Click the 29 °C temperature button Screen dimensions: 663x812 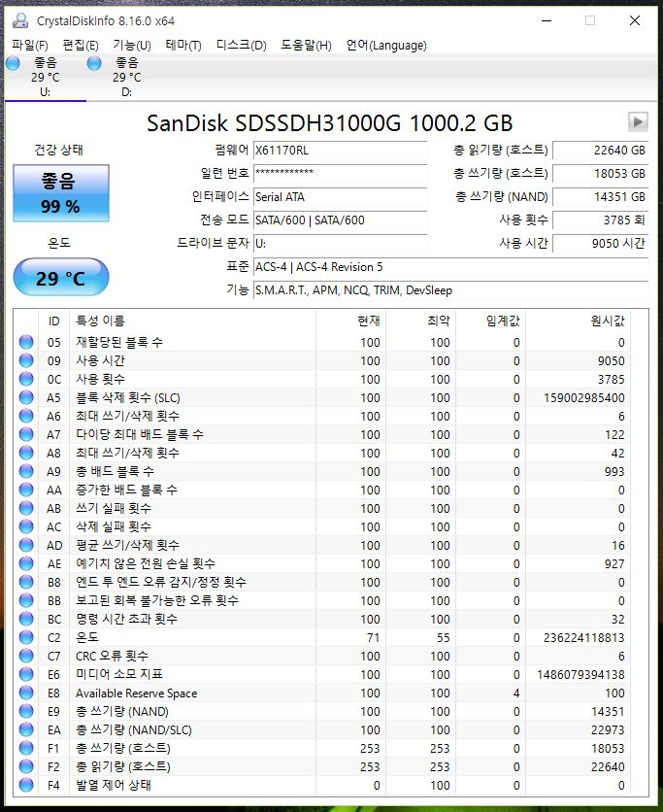tap(61, 278)
